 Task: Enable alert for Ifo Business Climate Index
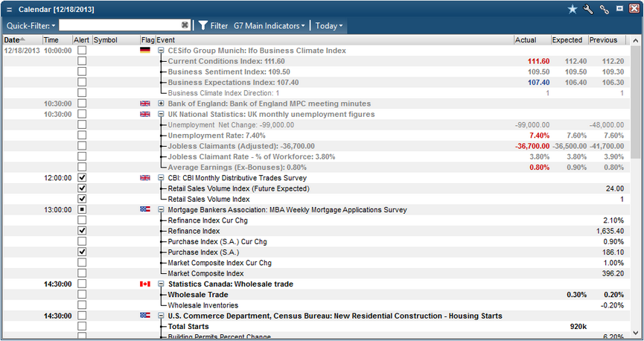(82, 50)
